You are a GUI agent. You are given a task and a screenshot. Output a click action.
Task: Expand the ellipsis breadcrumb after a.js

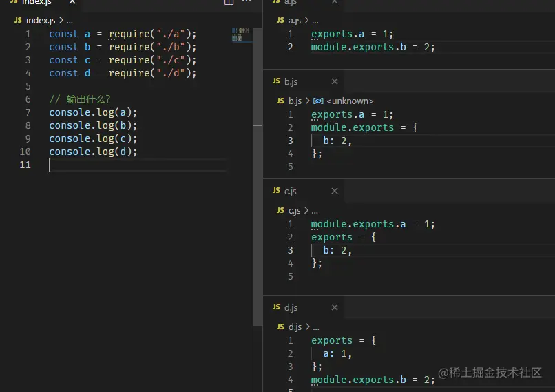[315, 21]
